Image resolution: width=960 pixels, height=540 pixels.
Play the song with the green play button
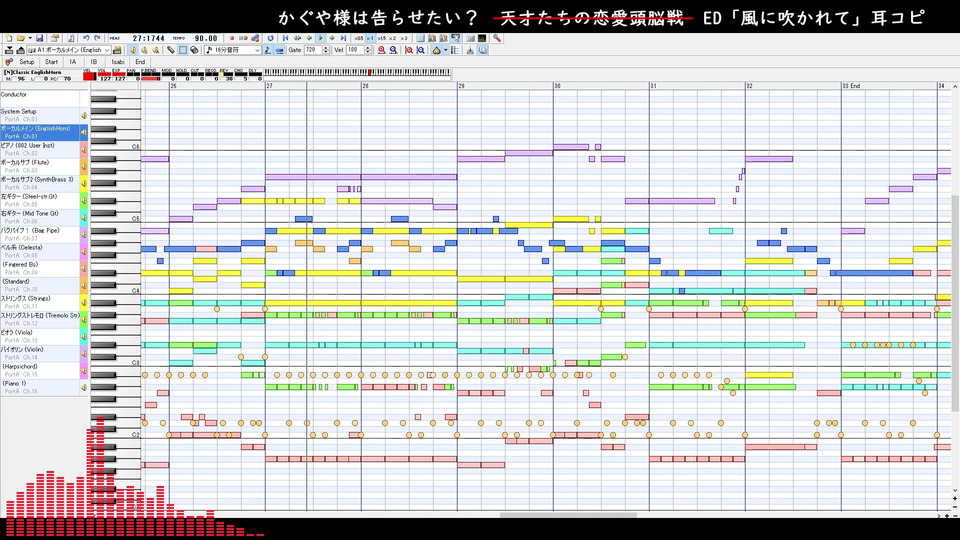click(321, 38)
